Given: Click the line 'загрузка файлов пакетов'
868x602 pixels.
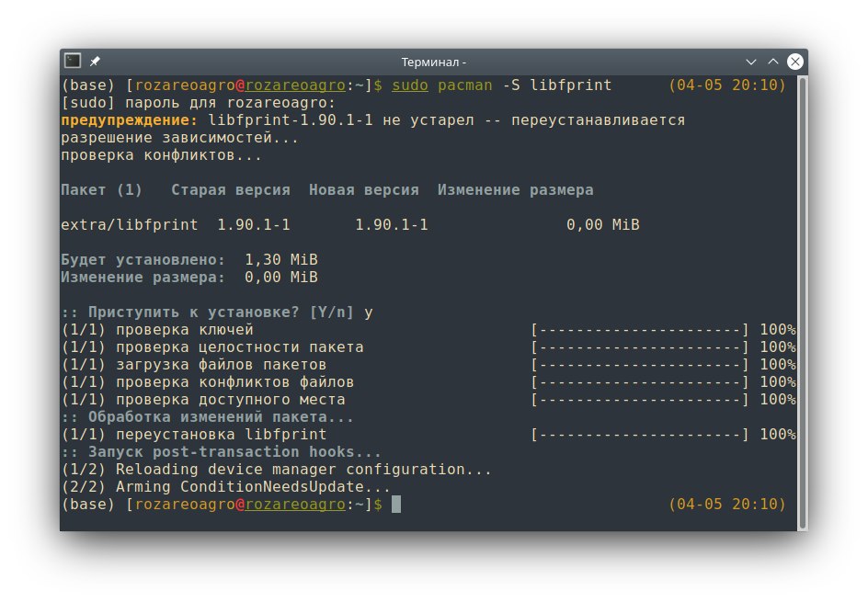Looking at the screenshot, I should tap(194, 365).
